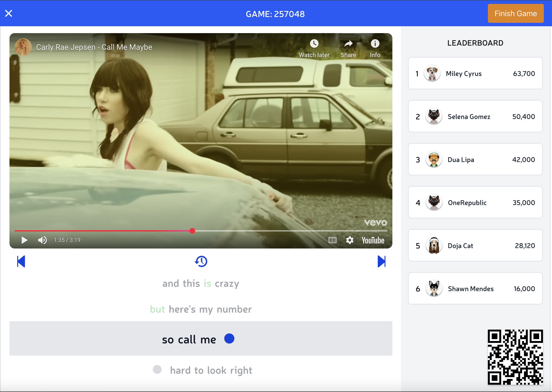Open Doja Cat leaderboard entry
The height and width of the screenshot is (392, 552).
(475, 245)
